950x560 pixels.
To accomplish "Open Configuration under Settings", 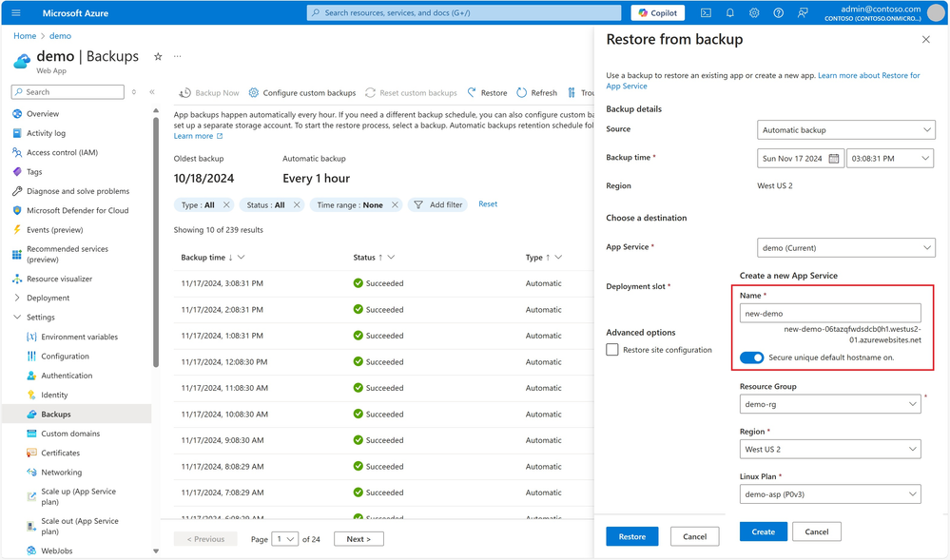I will point(65,357).
